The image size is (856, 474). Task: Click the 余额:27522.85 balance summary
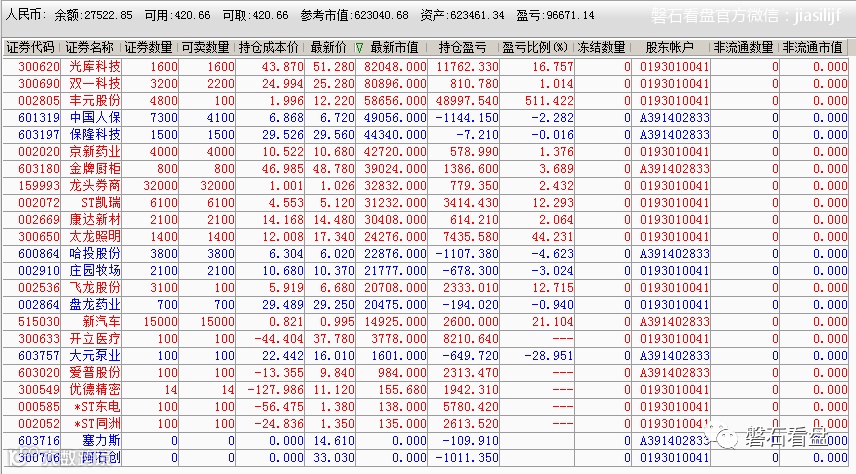click(93, 15)
